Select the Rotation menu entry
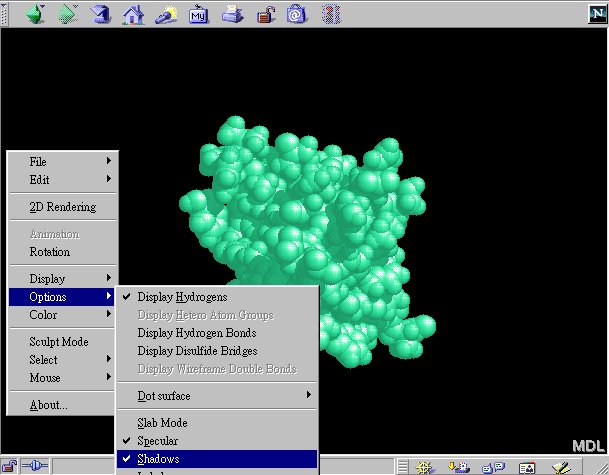Image resolution: width=609 pixels, height=475 pixels. tap(63, 252)
